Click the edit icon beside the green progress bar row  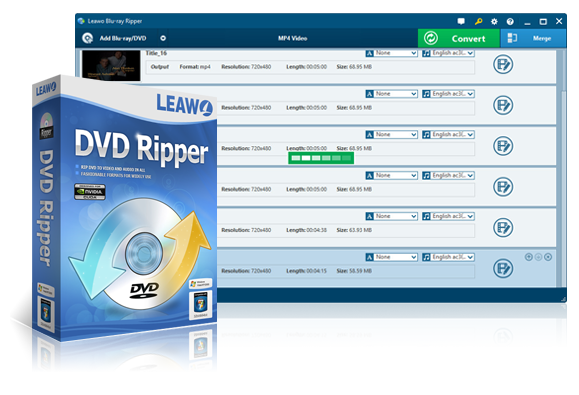click(503, 146)
